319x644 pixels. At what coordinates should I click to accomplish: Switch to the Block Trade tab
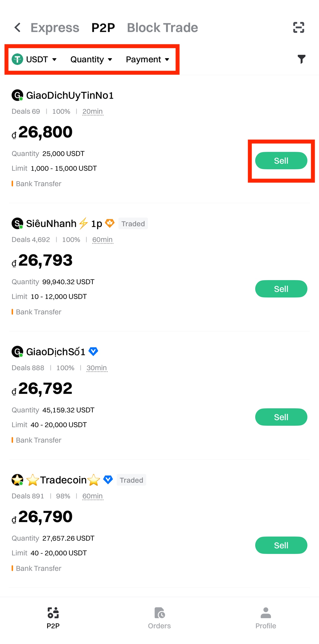pyautogui.click(x=162, y=28)
